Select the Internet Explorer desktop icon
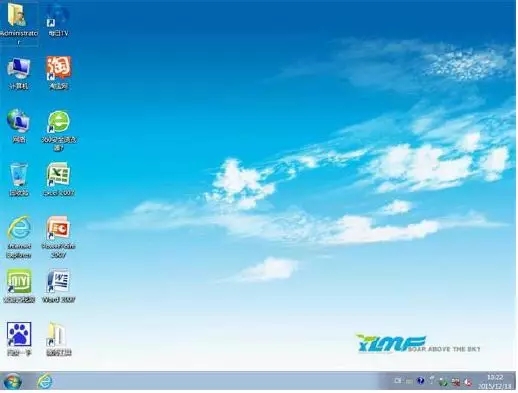 point(19,228)
